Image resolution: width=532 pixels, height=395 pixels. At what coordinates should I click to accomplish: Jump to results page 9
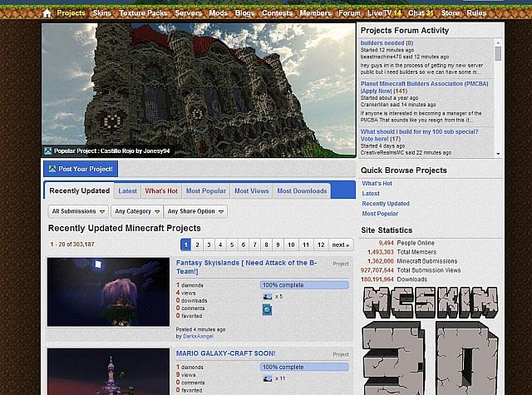278,244
